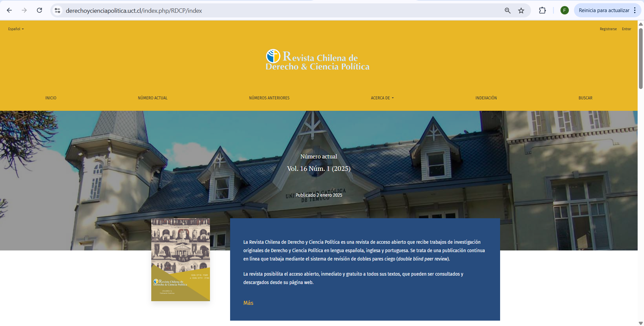Open the journal cover thumbnail

click(180, 260)
